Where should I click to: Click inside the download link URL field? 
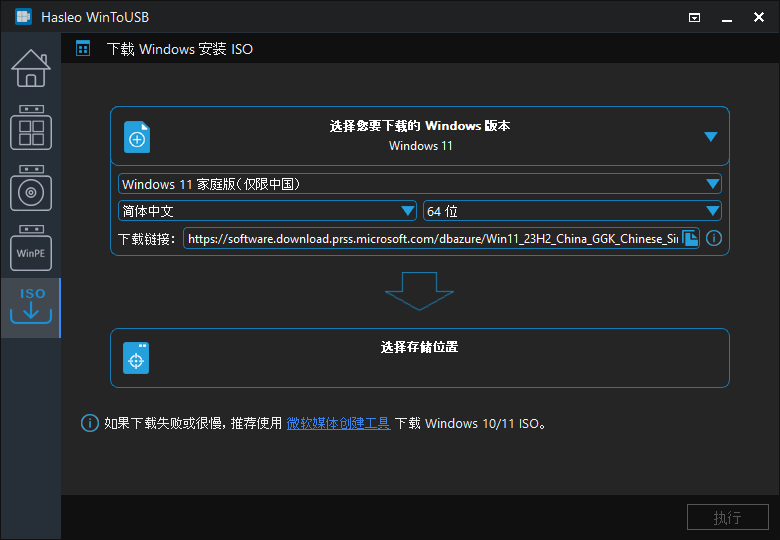(432, 239)
